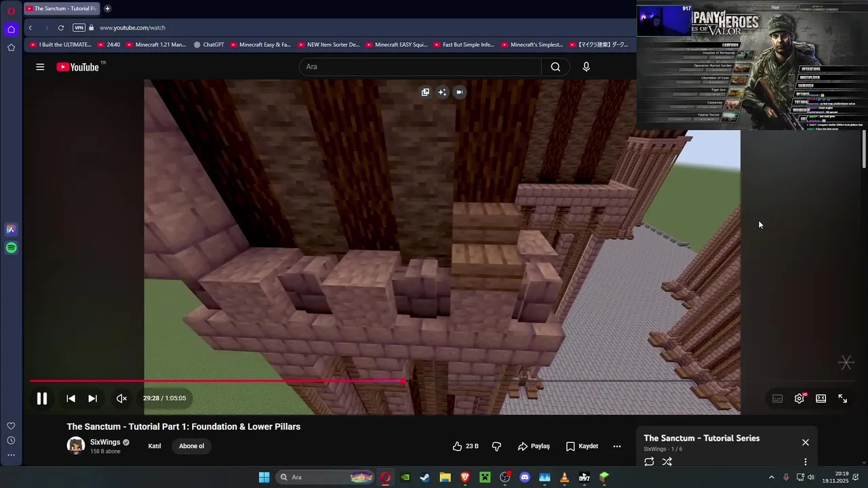Share the video via Paylaş

point(534,446)
